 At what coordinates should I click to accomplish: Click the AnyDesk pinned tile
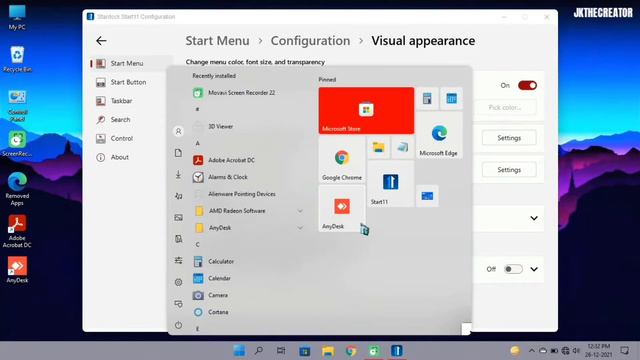coord(342,208)
